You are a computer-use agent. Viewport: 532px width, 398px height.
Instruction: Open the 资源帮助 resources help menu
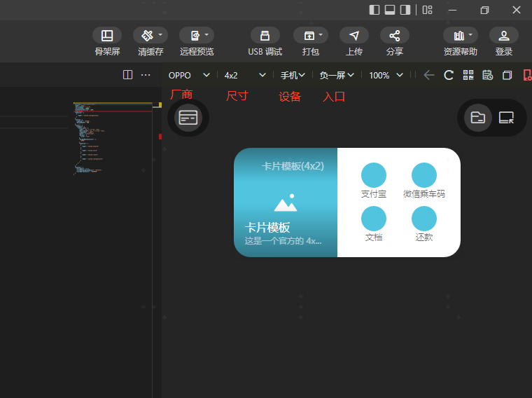pos(460,35)
